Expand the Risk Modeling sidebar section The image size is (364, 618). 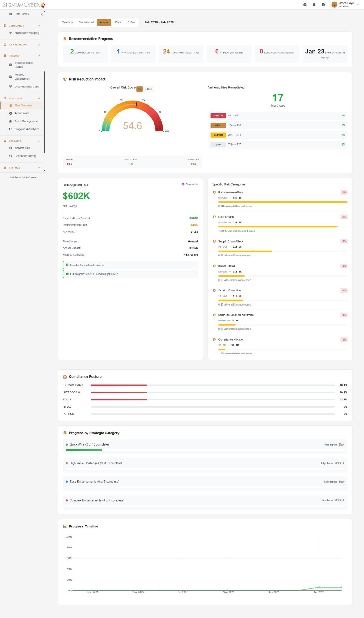coord(39,45)
